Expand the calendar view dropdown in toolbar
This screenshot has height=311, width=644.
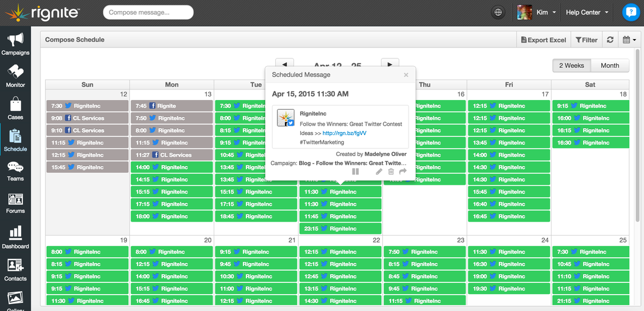(629, 40)
